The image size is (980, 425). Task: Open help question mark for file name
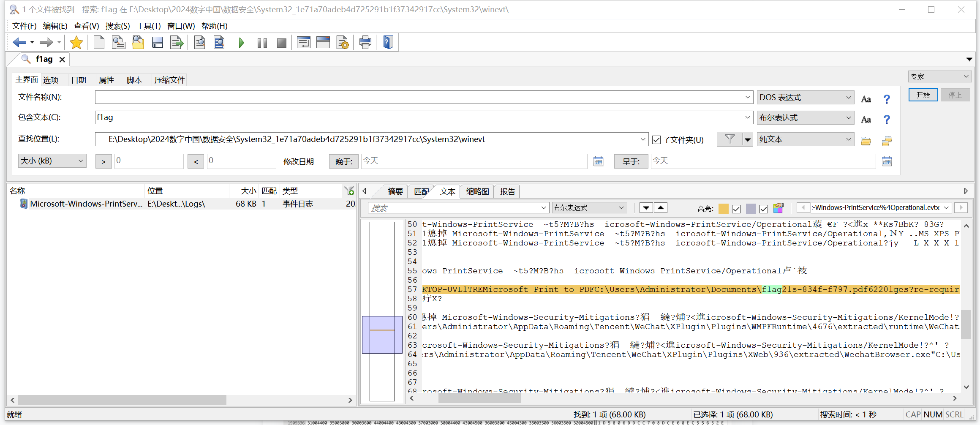click(x=887, y=99)
